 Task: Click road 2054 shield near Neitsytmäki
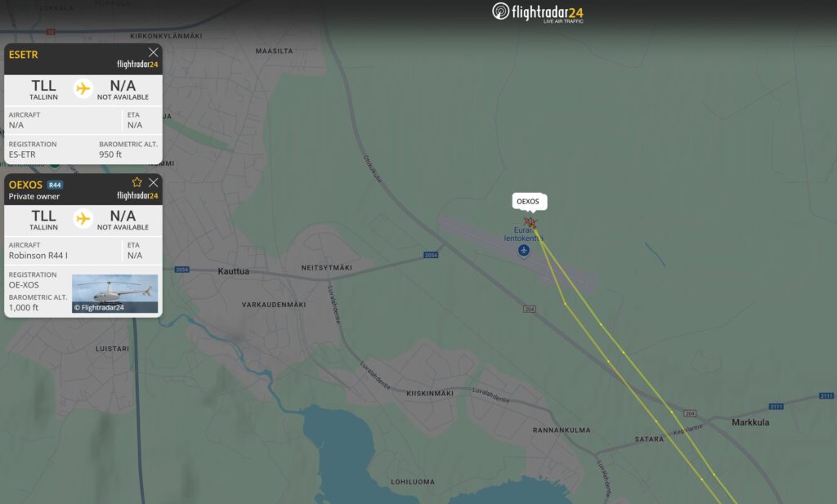pyautogui.click(x=431, y=255)
